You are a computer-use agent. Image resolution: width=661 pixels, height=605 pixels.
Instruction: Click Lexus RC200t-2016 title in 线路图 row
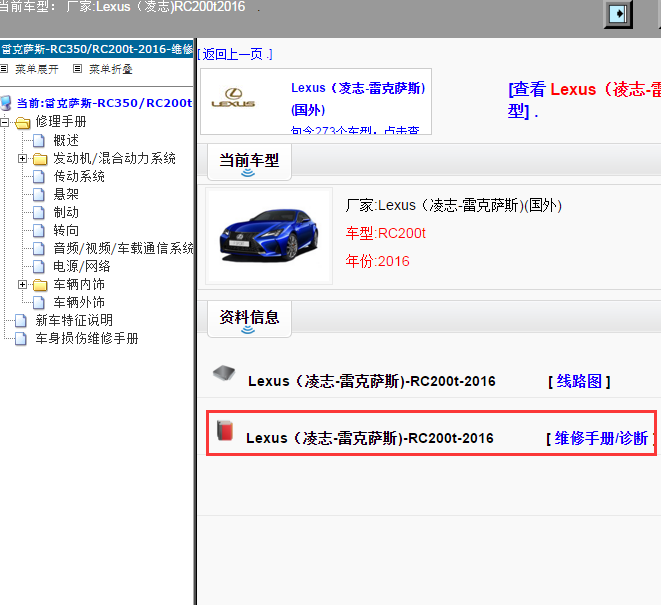[372, 381]
